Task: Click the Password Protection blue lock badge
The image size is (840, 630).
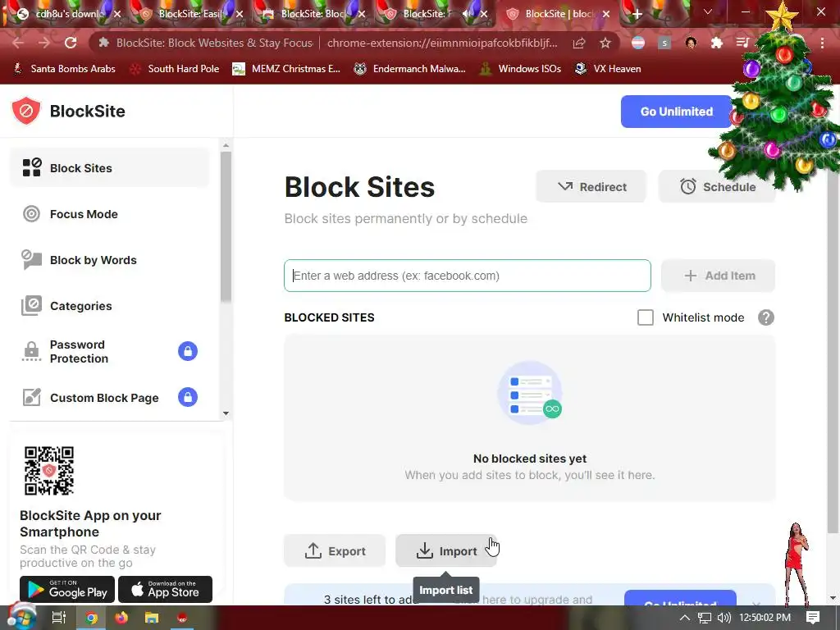Action: click(x=188, y=351)
